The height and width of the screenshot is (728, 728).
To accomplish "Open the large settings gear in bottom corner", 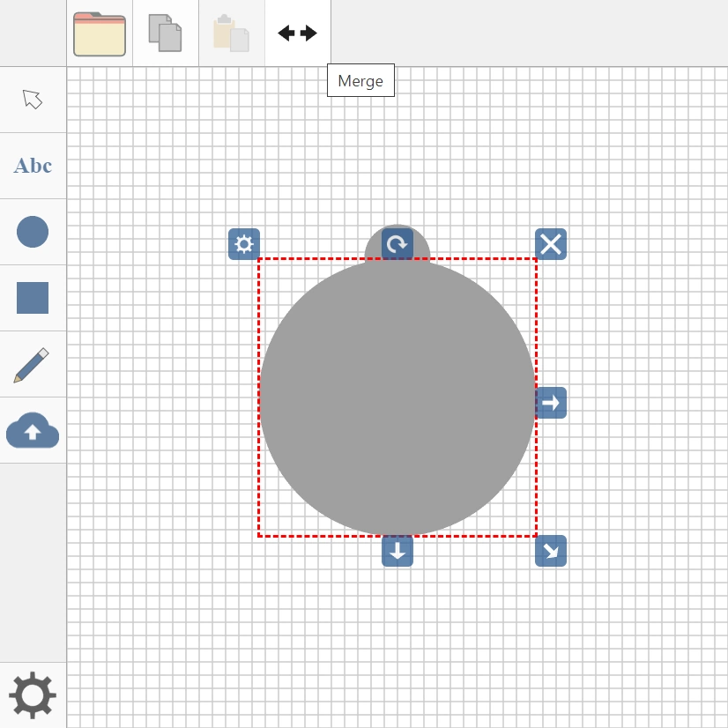I will pos(33,695).
